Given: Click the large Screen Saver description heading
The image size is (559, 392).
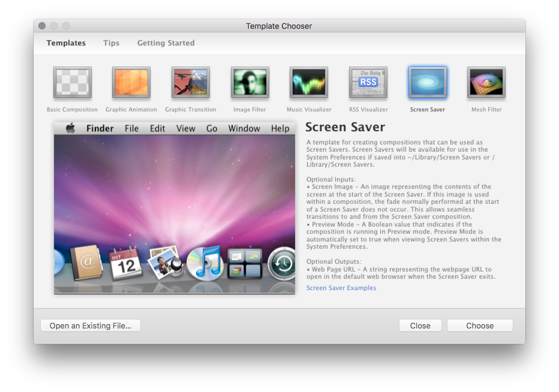Looking at the screenshot, I should point(345,127).
